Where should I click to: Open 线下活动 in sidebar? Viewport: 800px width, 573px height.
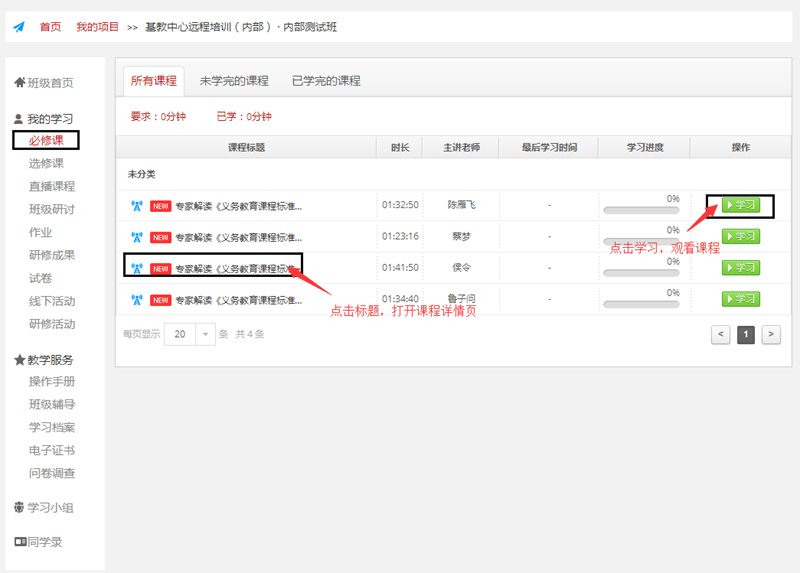coord(52,301)
